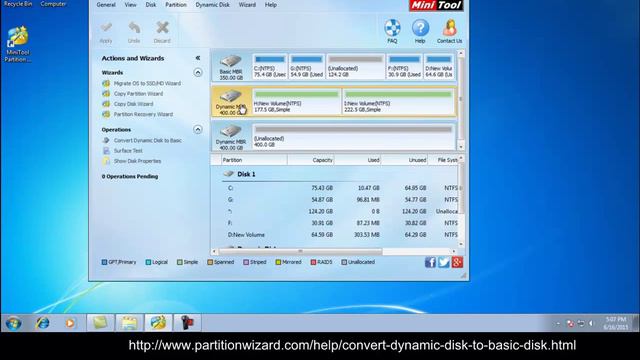Click the Partition Recovery Wizard icon
The height and width of the screenshot is (360, 640).
(106, 114)
